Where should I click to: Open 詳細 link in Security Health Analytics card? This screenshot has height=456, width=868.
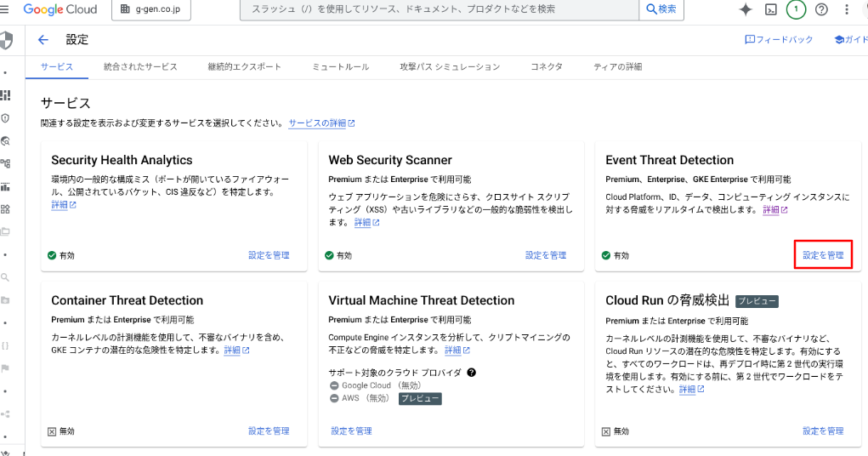pos(64,205)
